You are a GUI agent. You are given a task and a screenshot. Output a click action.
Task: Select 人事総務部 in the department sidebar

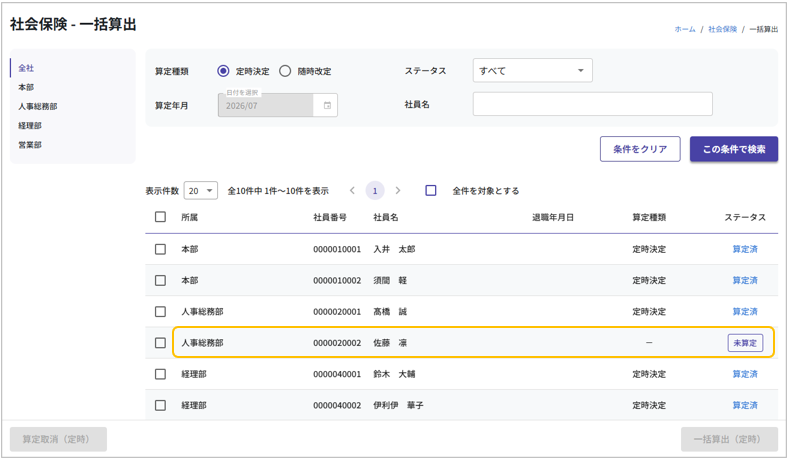(38, 107)
